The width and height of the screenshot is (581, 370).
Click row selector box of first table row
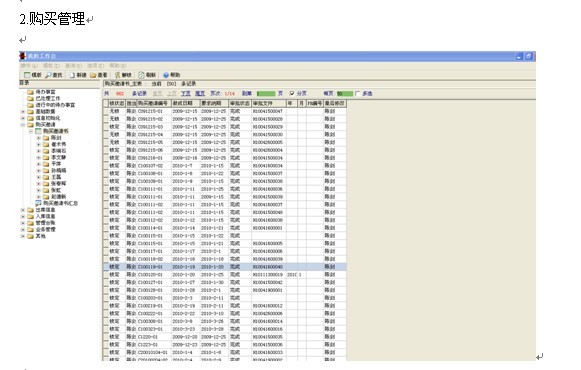[106, 111]
